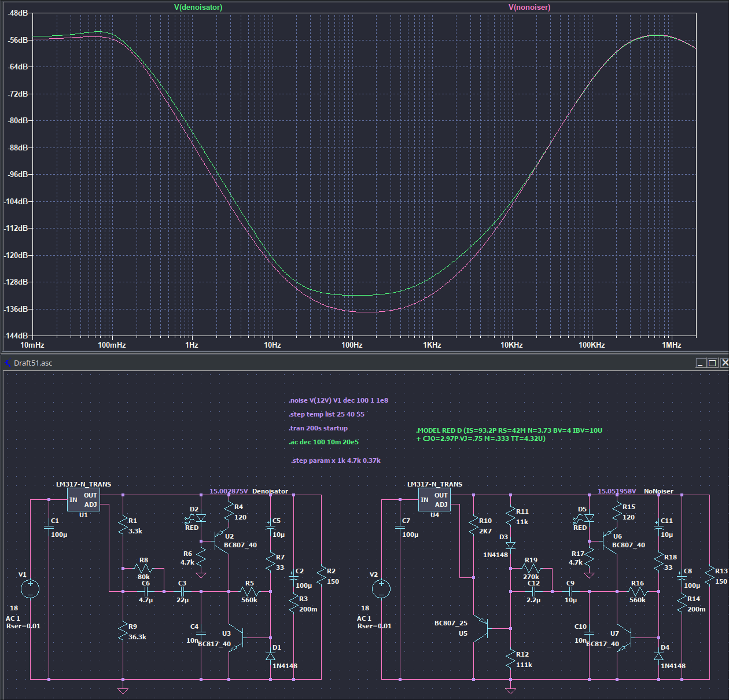Select resistor R4 120 symbol
Screen dimensions: 729x700
point(229,512)
